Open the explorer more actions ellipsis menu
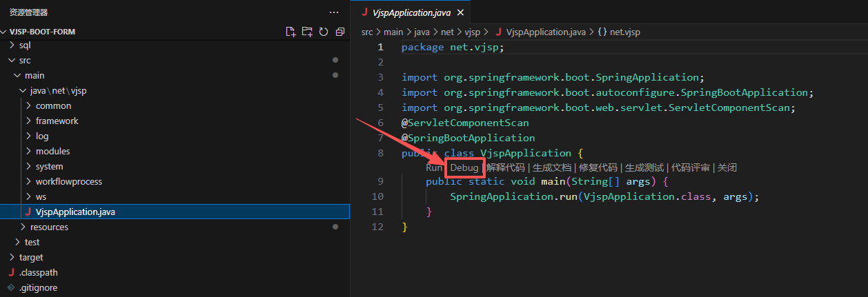This screenshot has width=868, height=297. [x=334, y=12]
